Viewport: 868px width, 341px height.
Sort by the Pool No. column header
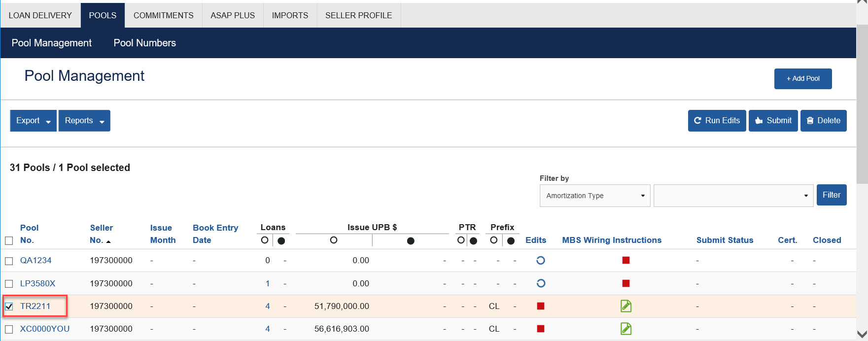pyautogui.click(x=29, y=234)
